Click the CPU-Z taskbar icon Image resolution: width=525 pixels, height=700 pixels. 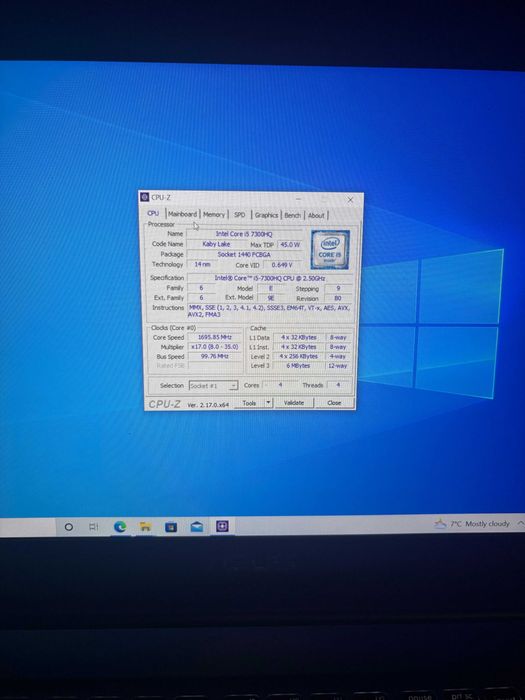(x=222, y=526)
